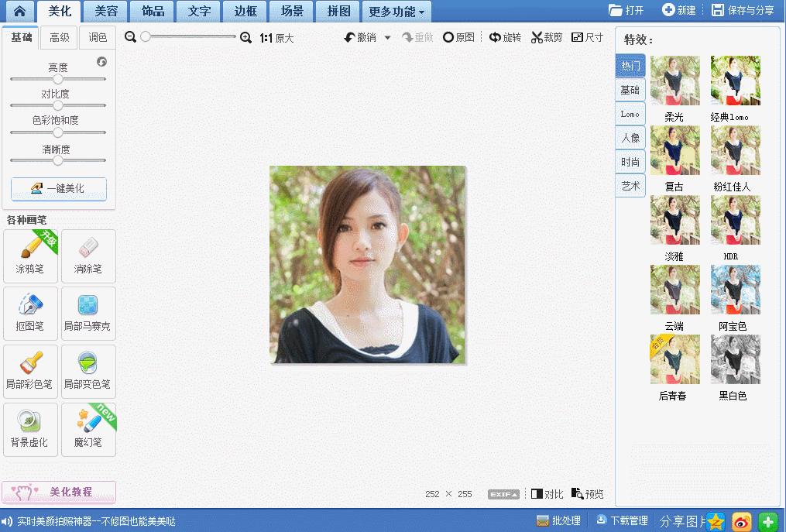This screenshot has width=786, height=532.
Task: Switch to the 美容 tab
Action: [x=105, y=12]
